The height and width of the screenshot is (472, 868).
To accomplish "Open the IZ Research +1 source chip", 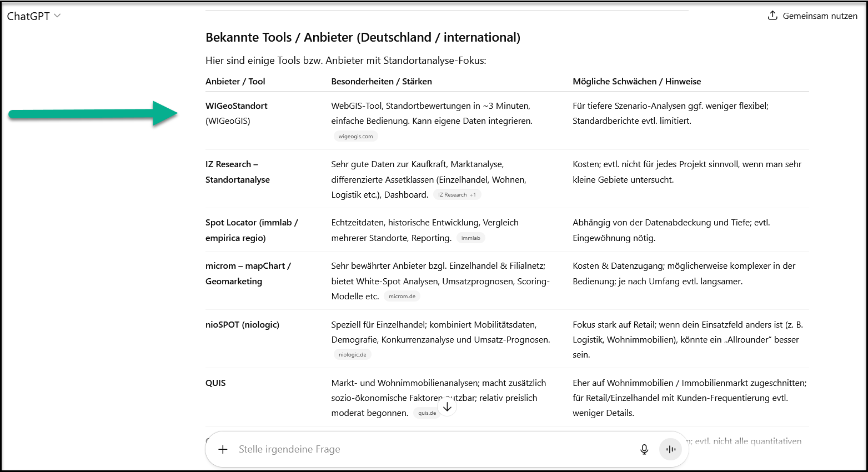I will point(456,195).
